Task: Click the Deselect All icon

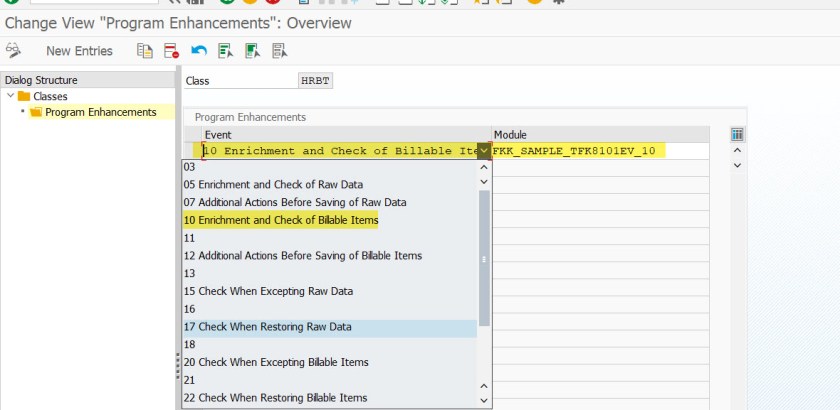Action: click(280, 51)
